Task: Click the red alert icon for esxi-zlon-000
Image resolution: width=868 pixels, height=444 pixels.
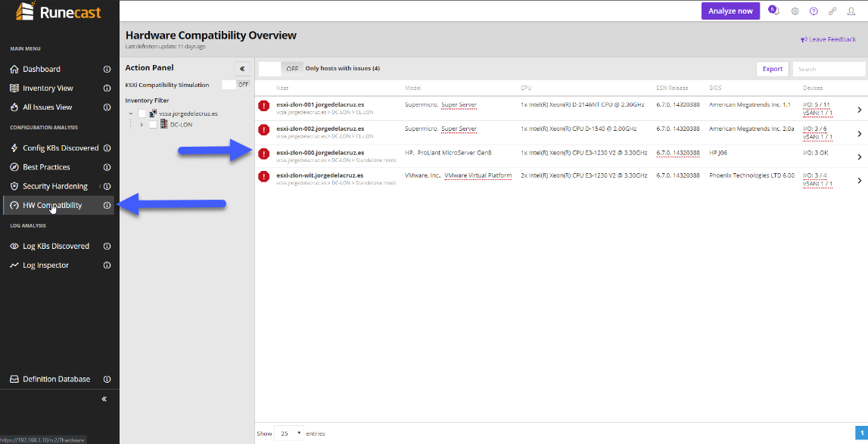Action: [x=264, y=154]
